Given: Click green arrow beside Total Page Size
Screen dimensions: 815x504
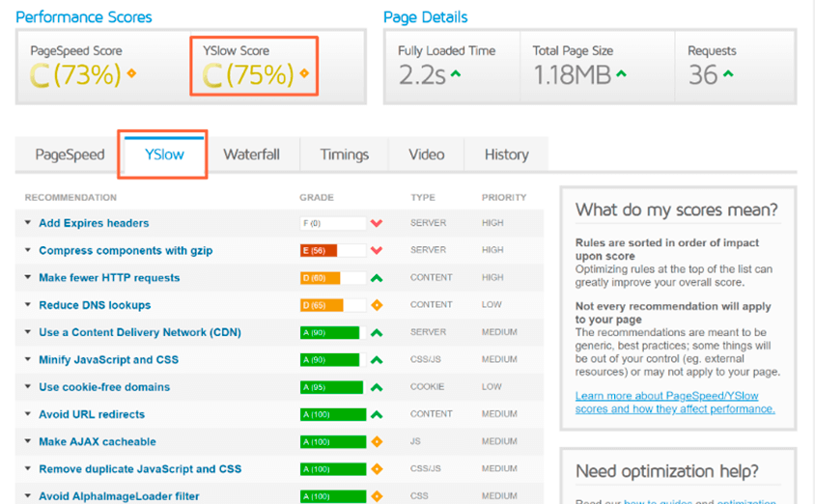Looking at the screenshot, I should click(621, 73).
